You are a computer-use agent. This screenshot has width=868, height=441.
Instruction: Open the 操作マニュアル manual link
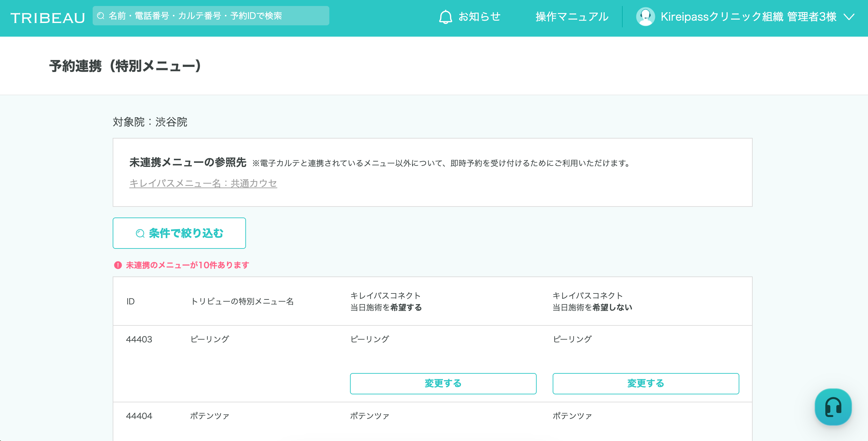[x=572, y=17]
